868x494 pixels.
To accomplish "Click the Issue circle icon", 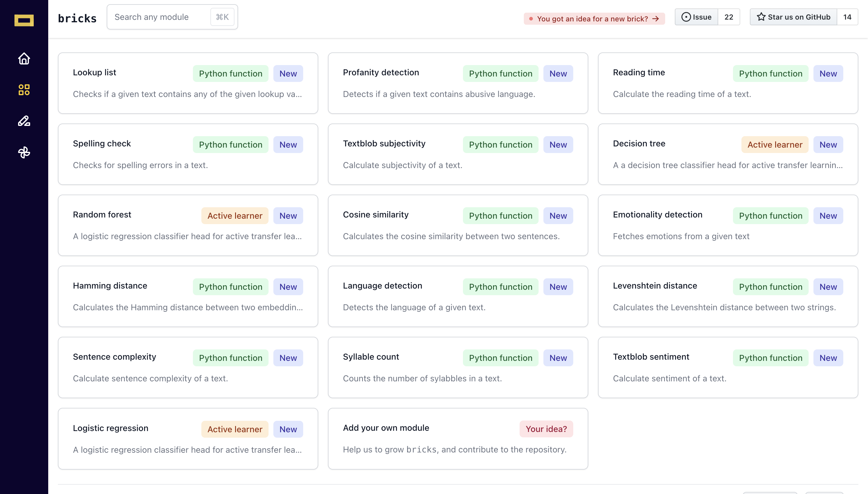I will (x=686, y=17).
